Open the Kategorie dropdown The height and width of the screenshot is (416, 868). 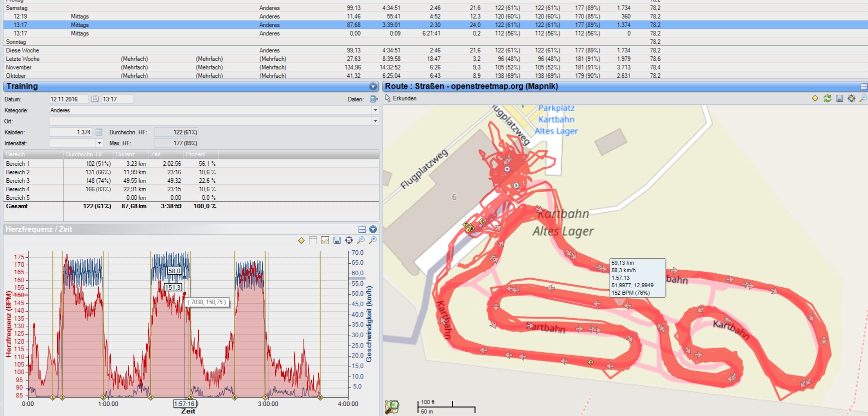point(375,110)
